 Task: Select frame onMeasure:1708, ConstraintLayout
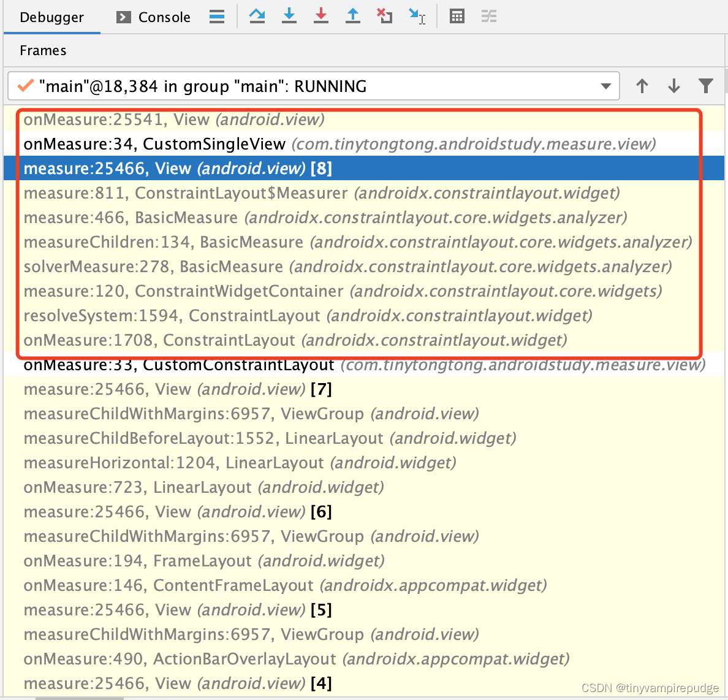tap(364, 340)
